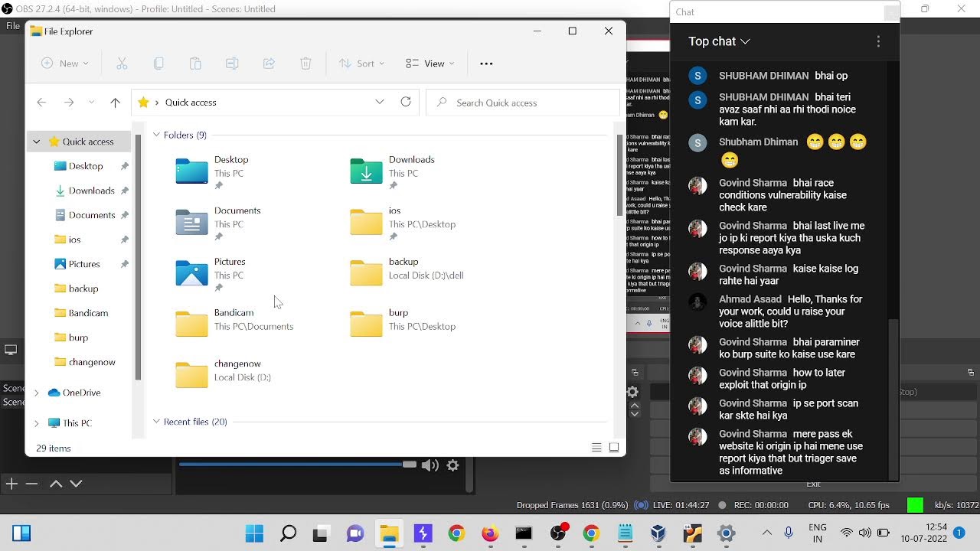Go up one level with the up arrow

pyautogui.click(x=115, y=103)
